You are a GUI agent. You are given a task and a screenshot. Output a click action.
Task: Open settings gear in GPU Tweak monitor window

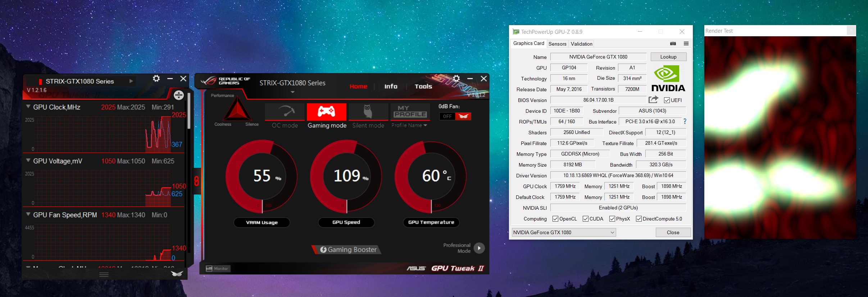[x=156, y=78]
